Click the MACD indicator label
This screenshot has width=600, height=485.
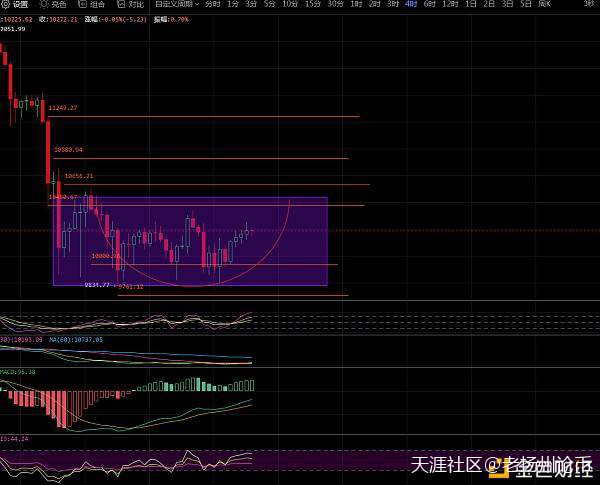(x=18, y=372)
